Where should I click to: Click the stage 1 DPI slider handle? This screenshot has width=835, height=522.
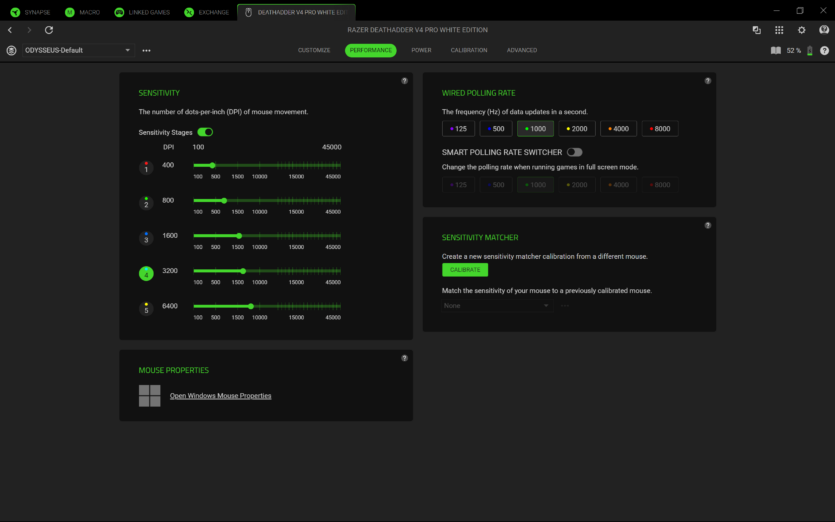(x=212, y=165)
